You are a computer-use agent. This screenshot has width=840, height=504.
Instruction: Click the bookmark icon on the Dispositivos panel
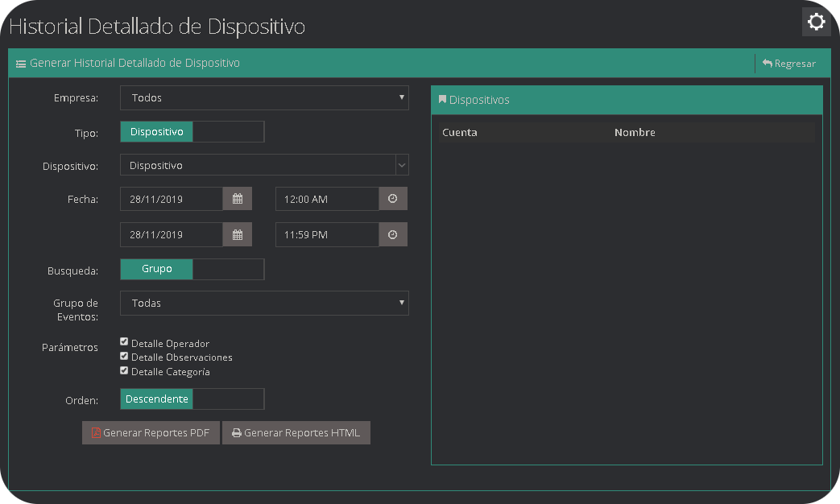(442, 99)
